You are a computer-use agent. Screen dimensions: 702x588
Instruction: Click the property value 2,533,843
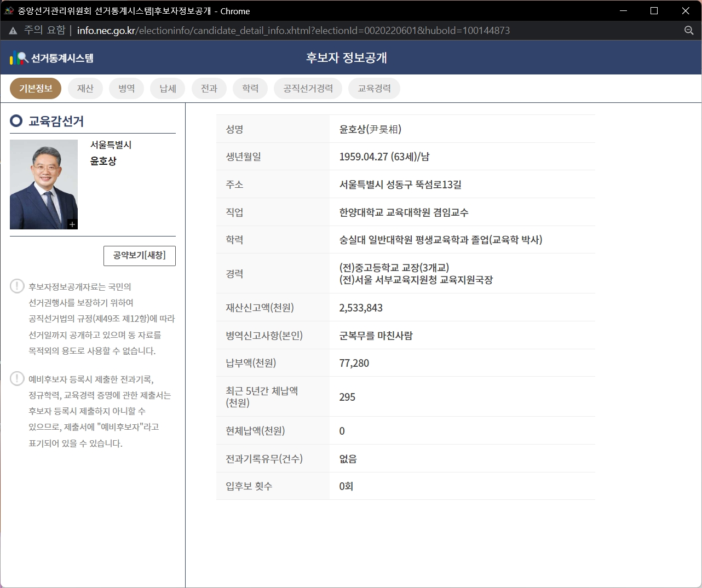(x=361, y=308)
